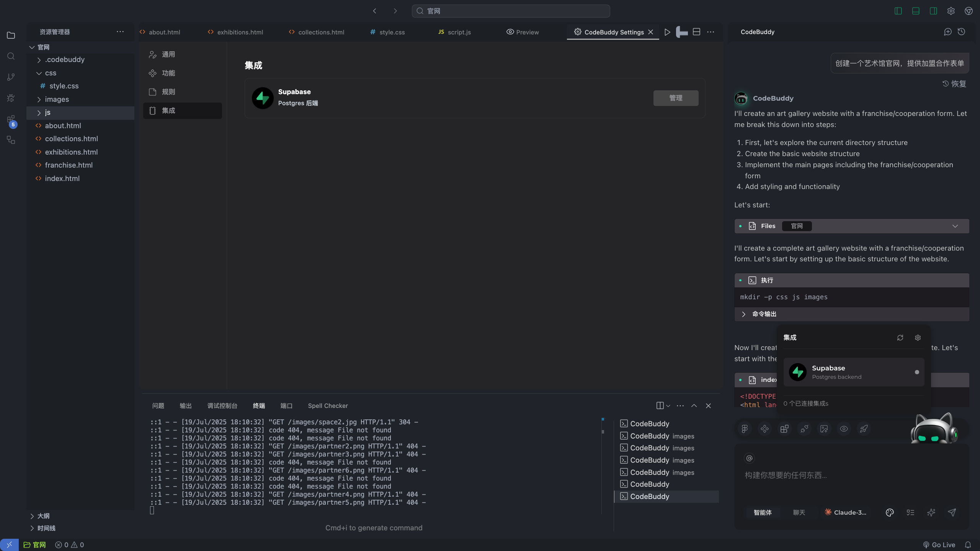This screenshot has width=980, height=551.
Task: Click the plug integrations icon in CodeBuddy toolbar
Action: (804, 429)
